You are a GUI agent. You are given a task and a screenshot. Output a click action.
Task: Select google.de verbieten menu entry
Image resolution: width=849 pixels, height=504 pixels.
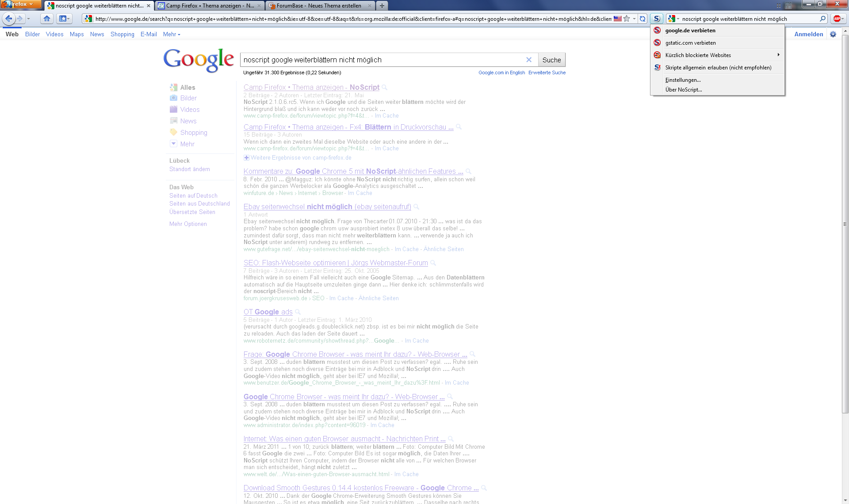coord(690,31)
